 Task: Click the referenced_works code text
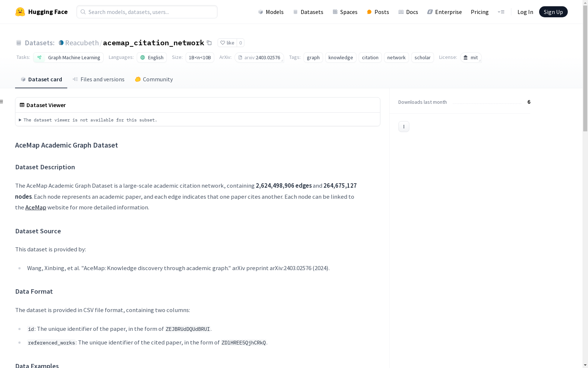tap(51, 343)
